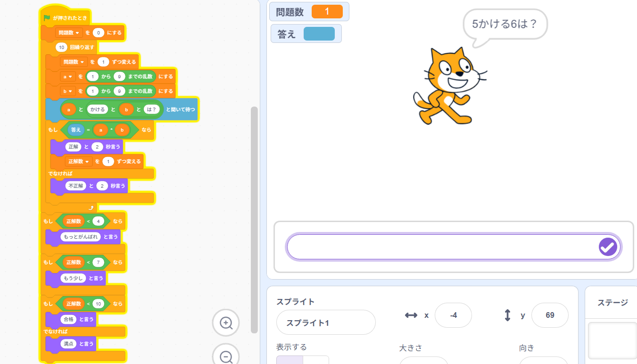
Task: Click the loop arrow icon of the repeat block
Action: [x=91, y=207]
